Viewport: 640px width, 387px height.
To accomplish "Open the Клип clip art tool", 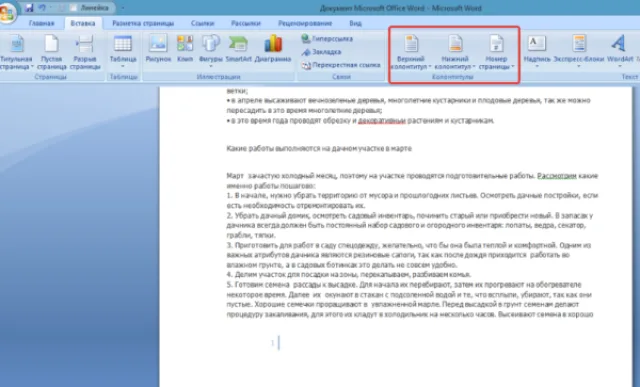I will pos(185,48).
